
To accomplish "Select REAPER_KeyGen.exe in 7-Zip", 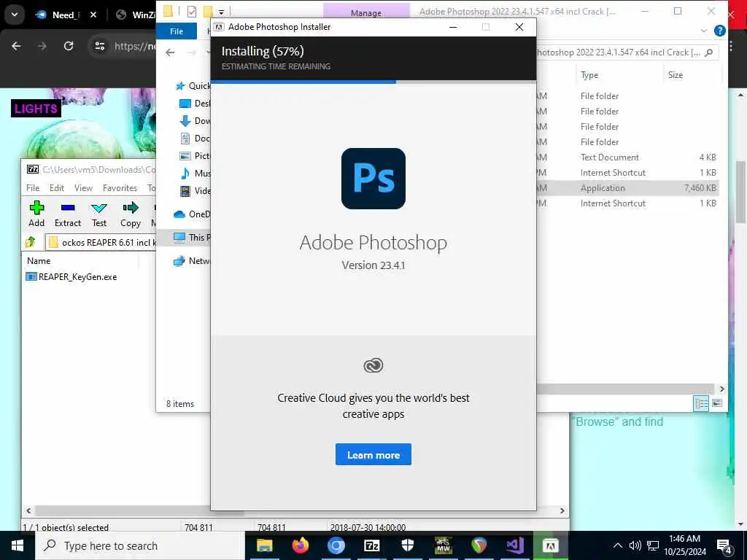I will point(77,276).
